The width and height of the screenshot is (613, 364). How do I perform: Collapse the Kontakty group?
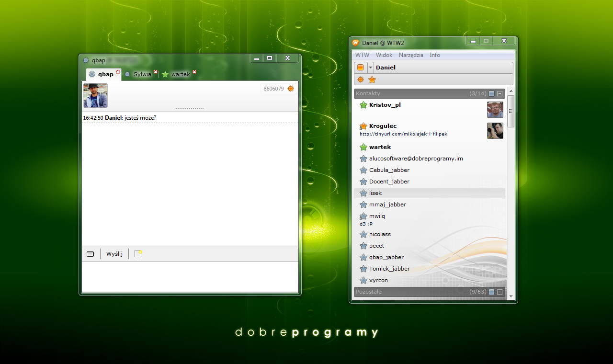(x=499, y=93)
